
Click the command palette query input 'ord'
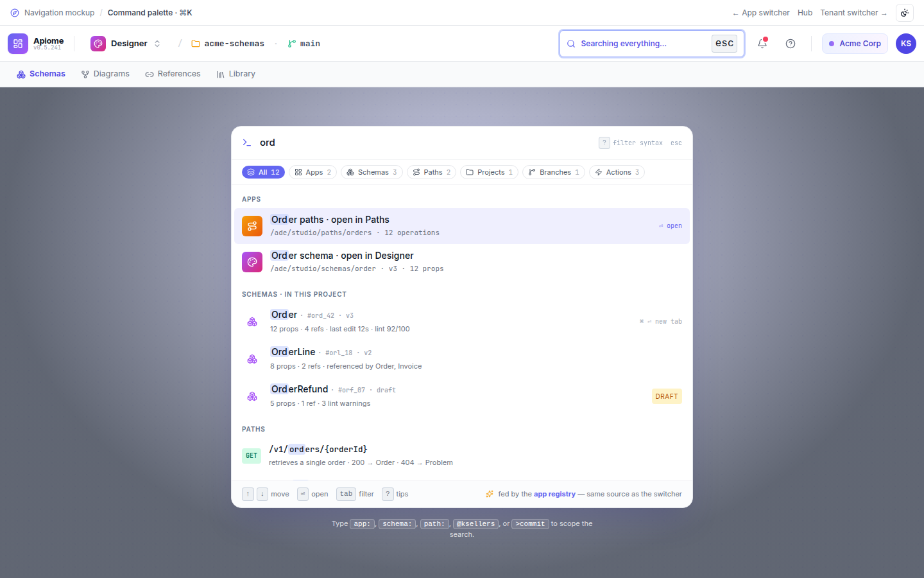(424, 143)
